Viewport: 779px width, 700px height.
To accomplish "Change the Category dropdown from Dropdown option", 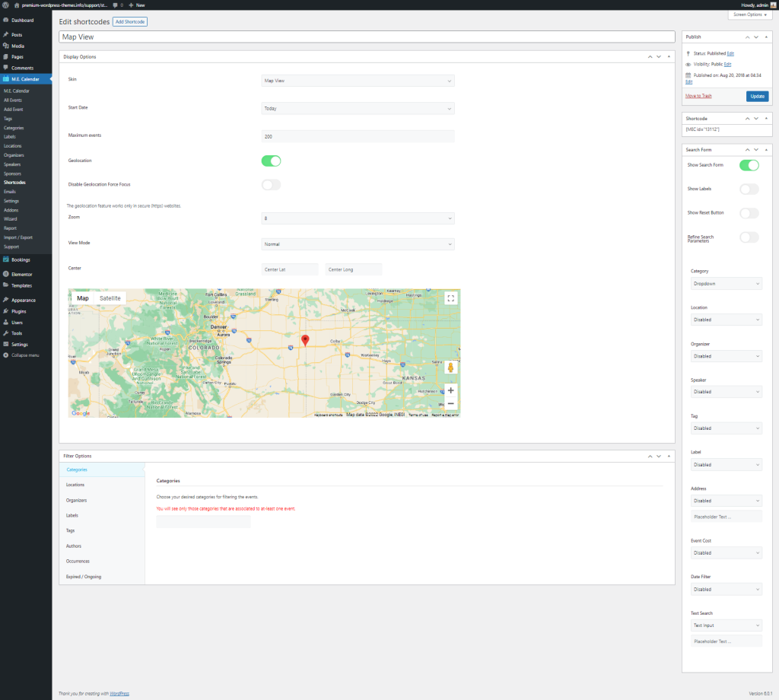I will (726, 282).
